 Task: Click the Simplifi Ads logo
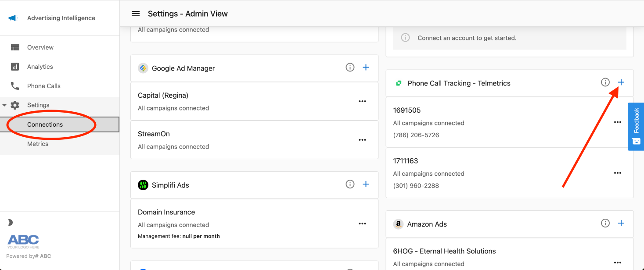(x=143, y=185)
